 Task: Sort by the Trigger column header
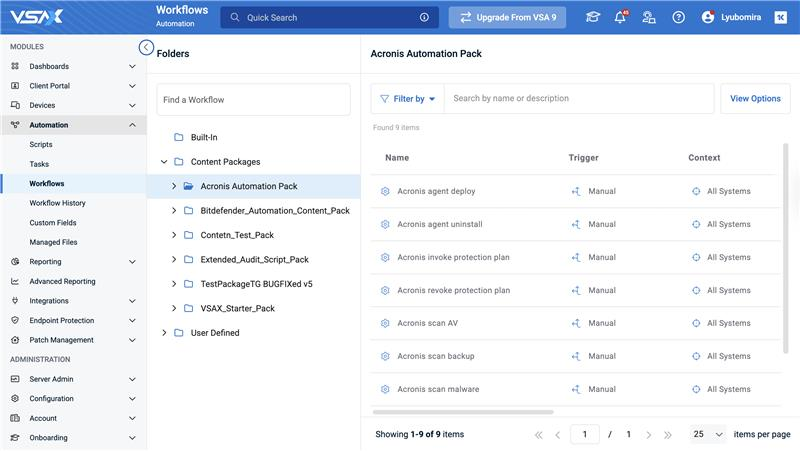584,158
